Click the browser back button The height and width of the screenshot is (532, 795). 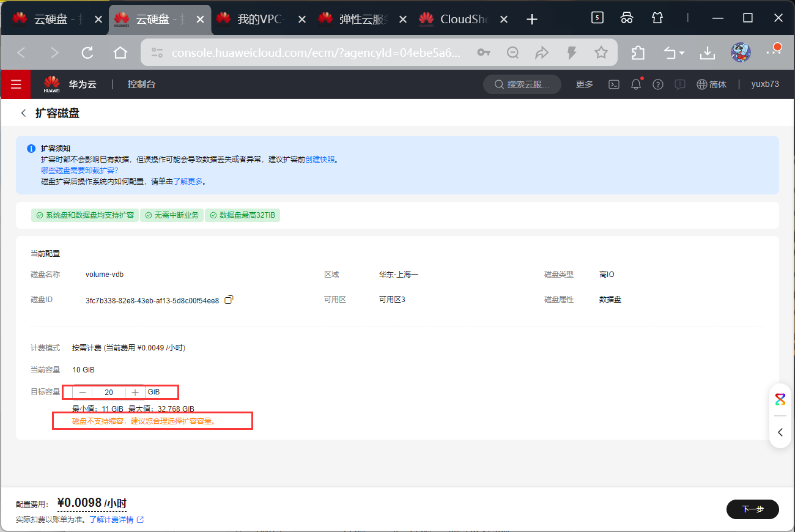(x=21, y=53)
